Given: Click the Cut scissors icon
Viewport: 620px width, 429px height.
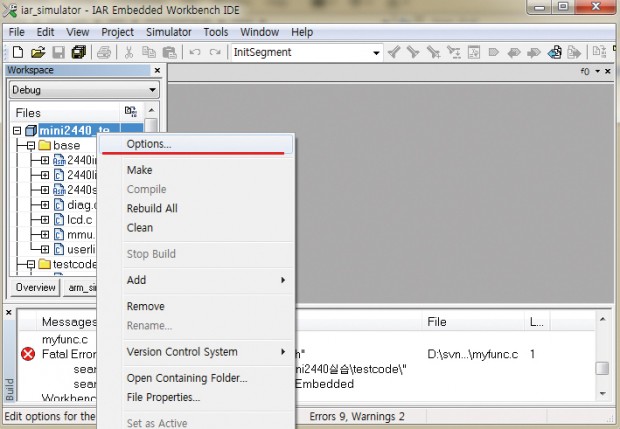Looking at the screenshot, I should tap(129, 52).
